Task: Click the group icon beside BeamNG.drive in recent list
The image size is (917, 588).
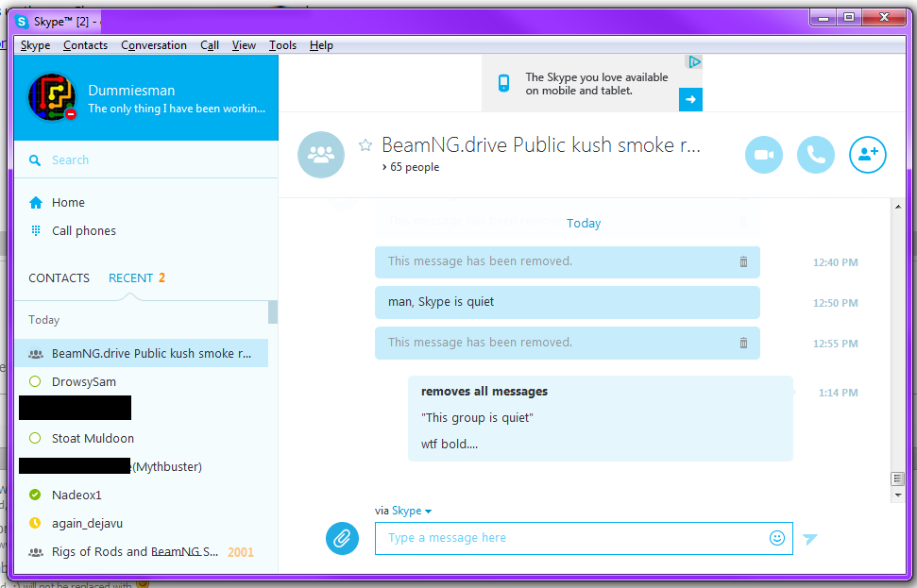Action: [x=36, y=354]
